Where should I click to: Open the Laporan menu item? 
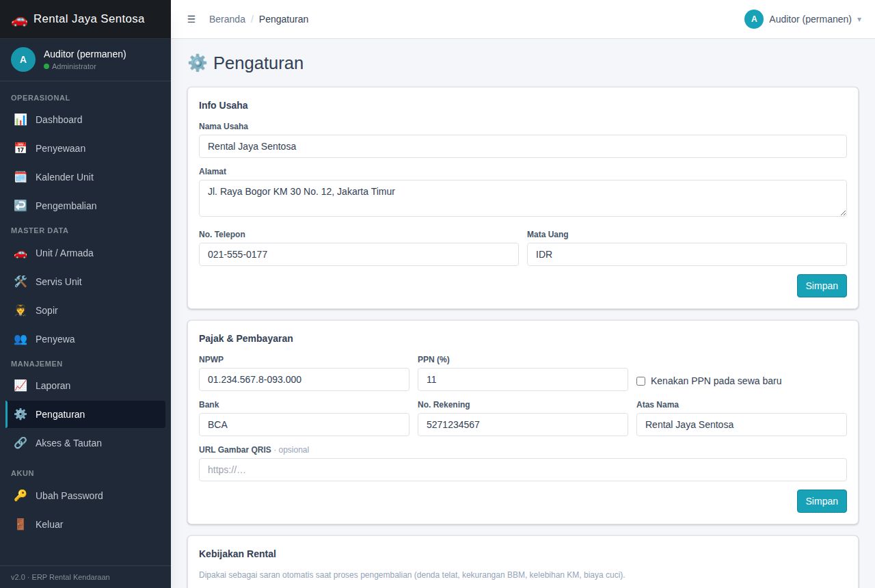coord(85,386)
